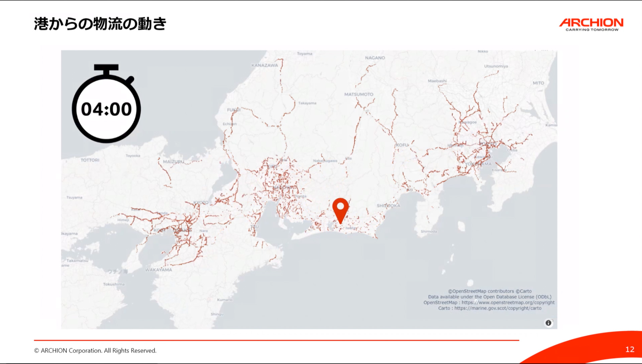Click the map info icon
This screenshot has width=642, height=364.
[x=548, y=323]
